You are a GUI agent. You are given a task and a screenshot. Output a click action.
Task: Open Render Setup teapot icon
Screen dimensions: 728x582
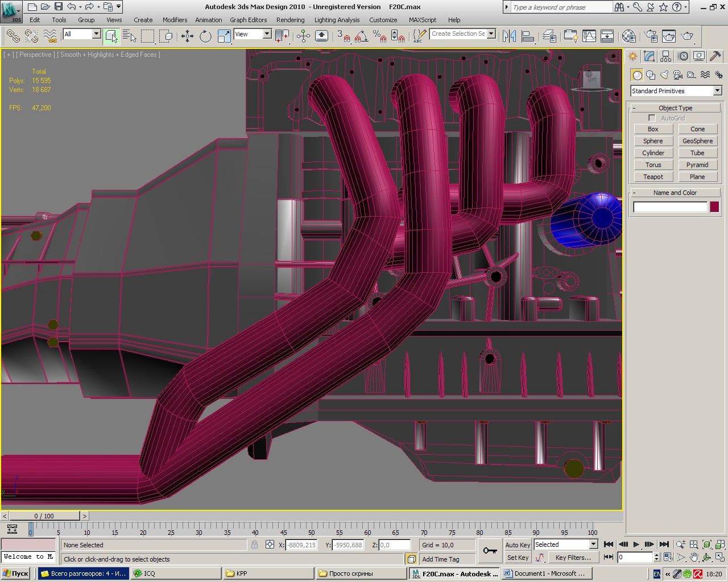[x=651, y=36]
